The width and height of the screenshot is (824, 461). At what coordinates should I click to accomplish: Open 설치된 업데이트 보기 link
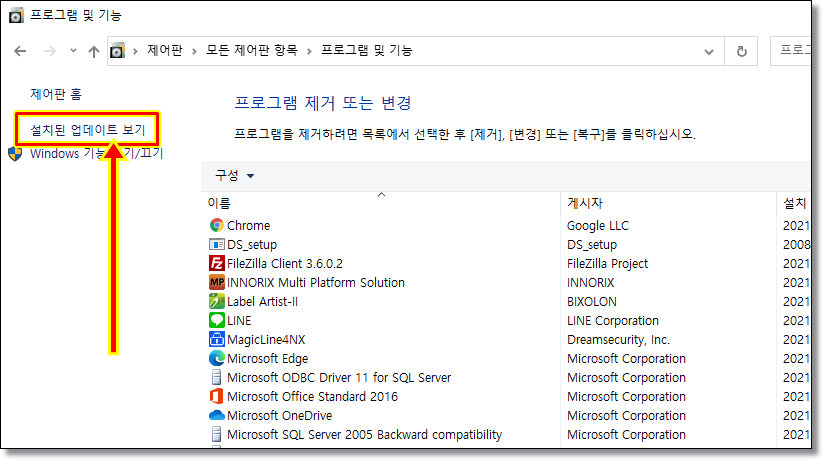tap(88, 130)
